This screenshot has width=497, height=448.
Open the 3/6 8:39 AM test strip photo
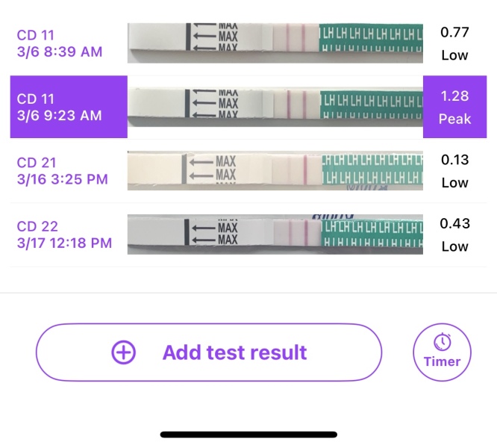pos(275,43)
